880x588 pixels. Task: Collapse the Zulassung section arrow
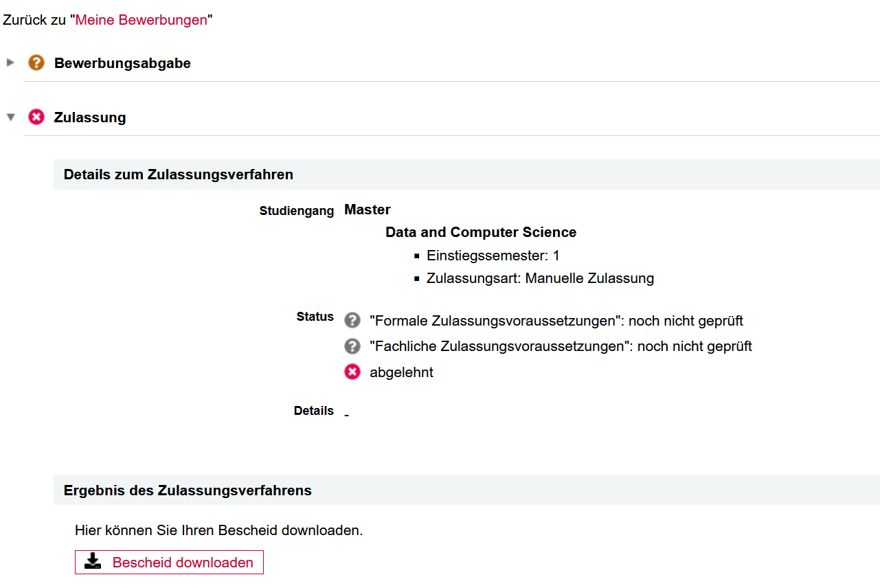coord(10,117)
